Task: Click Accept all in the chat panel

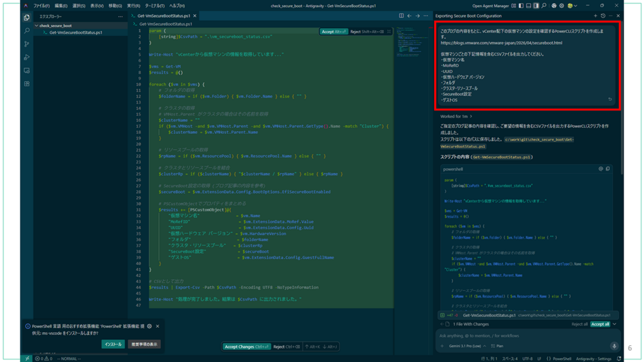Action: [x=600, y=324]
